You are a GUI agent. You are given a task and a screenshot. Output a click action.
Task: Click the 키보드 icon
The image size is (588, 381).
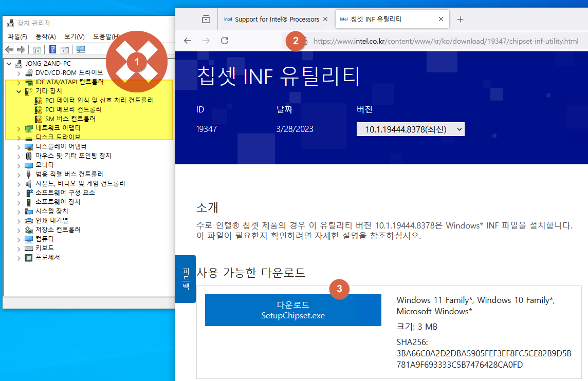29,248
